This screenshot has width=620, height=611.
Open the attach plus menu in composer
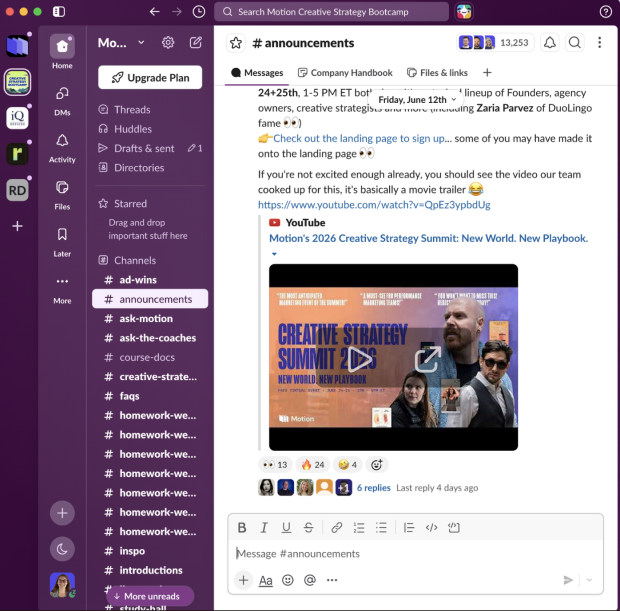[243, 580]
